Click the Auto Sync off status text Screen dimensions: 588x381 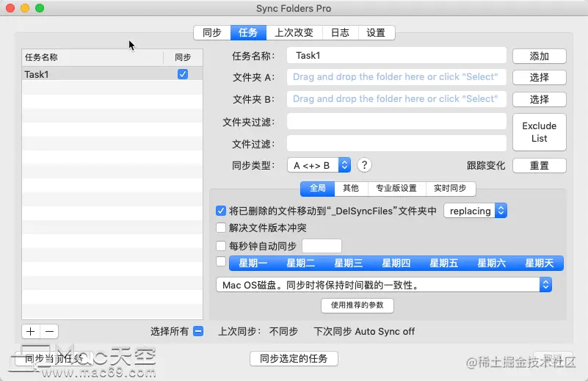point(385,332)
